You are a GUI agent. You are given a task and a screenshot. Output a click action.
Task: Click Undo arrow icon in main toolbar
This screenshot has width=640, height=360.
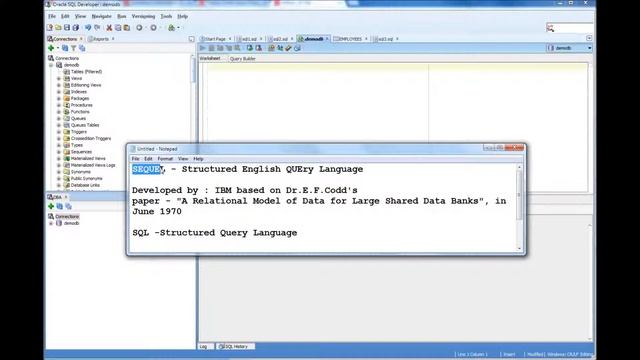[88, 28]
